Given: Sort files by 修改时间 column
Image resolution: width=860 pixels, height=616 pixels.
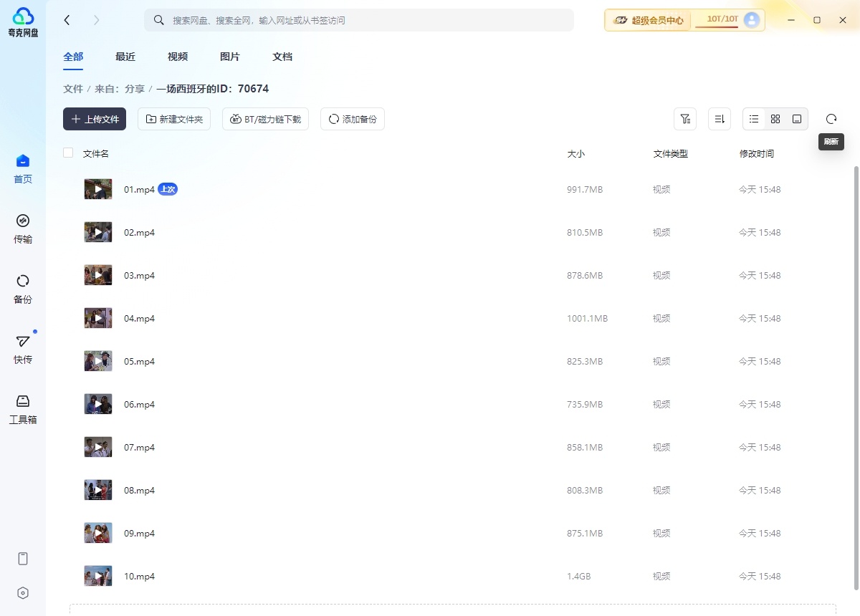Looking at the screenshot, I should click(x=757, y=153).
